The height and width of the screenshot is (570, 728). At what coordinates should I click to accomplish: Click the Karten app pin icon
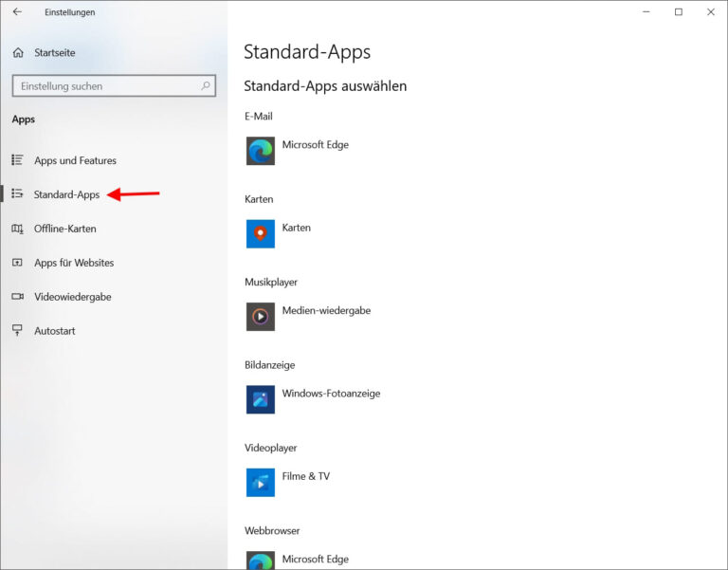[x=260, y=233]
